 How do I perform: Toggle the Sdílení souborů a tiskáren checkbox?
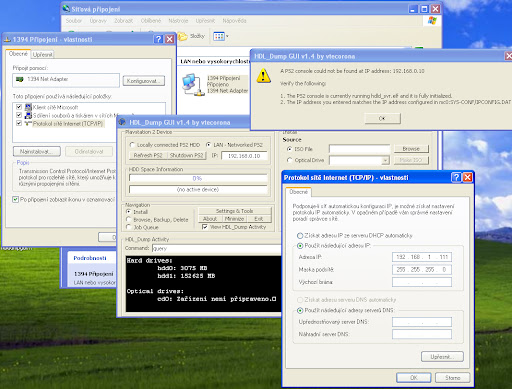pyautogui.click(x=19, y=115)
